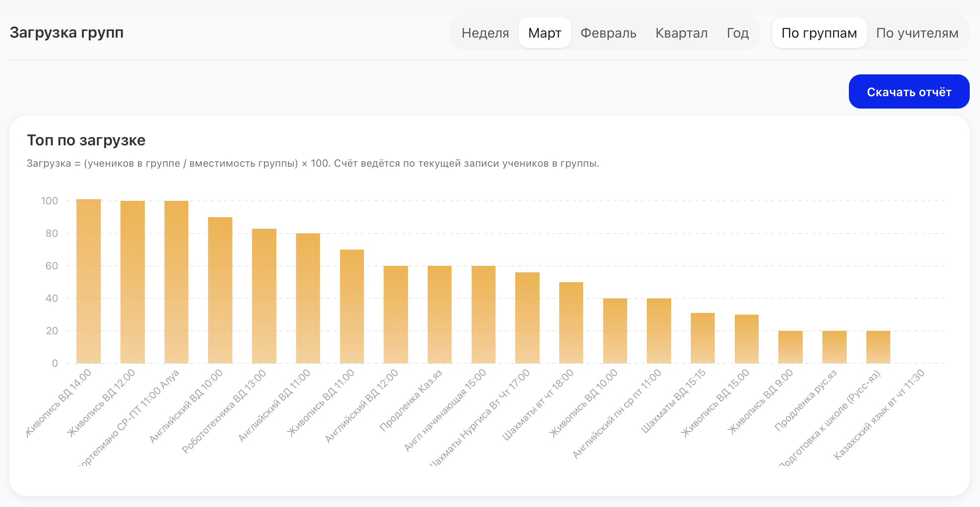This screenshot has height=507, width=980.
Task: Click the Робототехника ВД 13:00 bar
Action: pyautogui.click(x=264, y=296)
